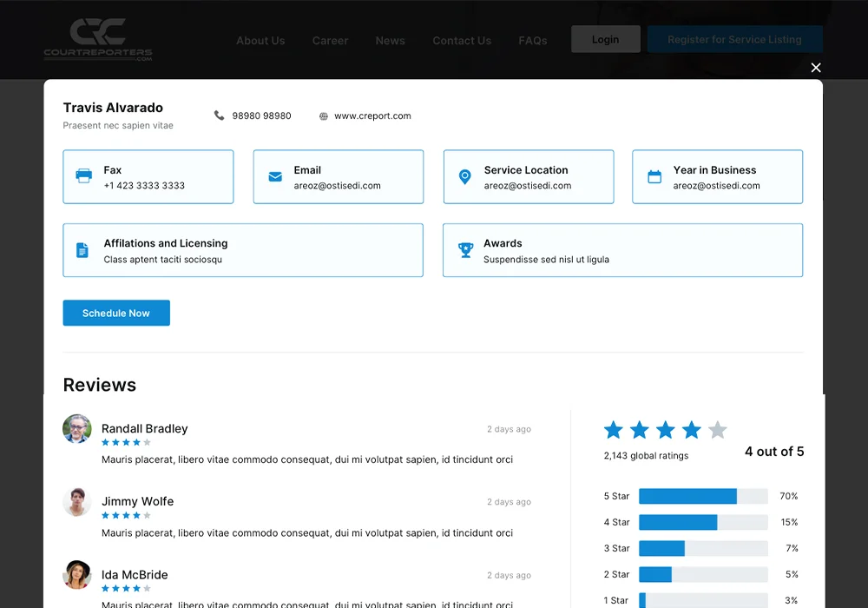Close the profile popup with the X
The width and height of the screenshot is (868, 608).
(815, 68)
